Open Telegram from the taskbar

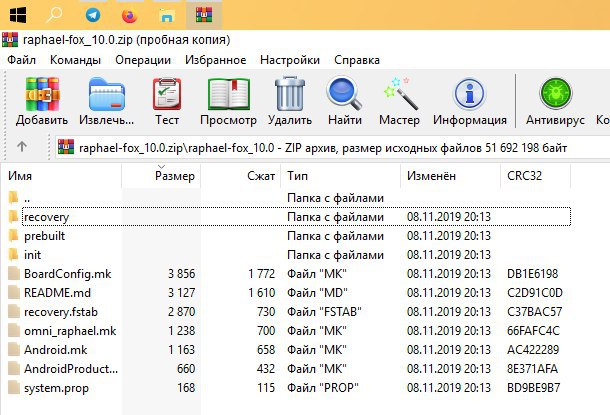coord(93,15)
